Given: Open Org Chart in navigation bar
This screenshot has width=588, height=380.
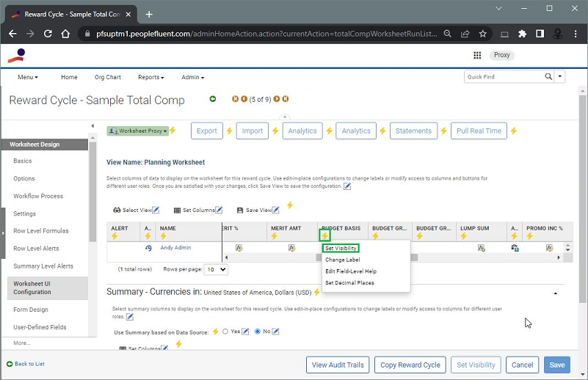Looking at the screenshot, I should pyautogui.click(x=108, y=77).
